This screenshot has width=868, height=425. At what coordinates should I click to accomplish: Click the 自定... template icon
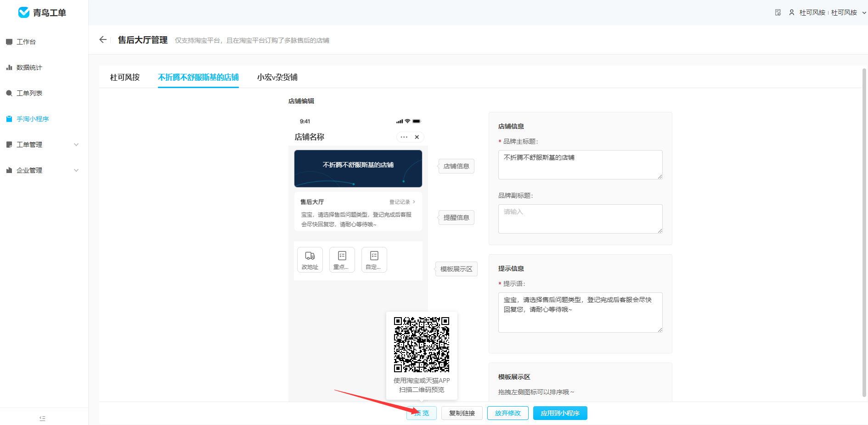click(x=374, y=256)
